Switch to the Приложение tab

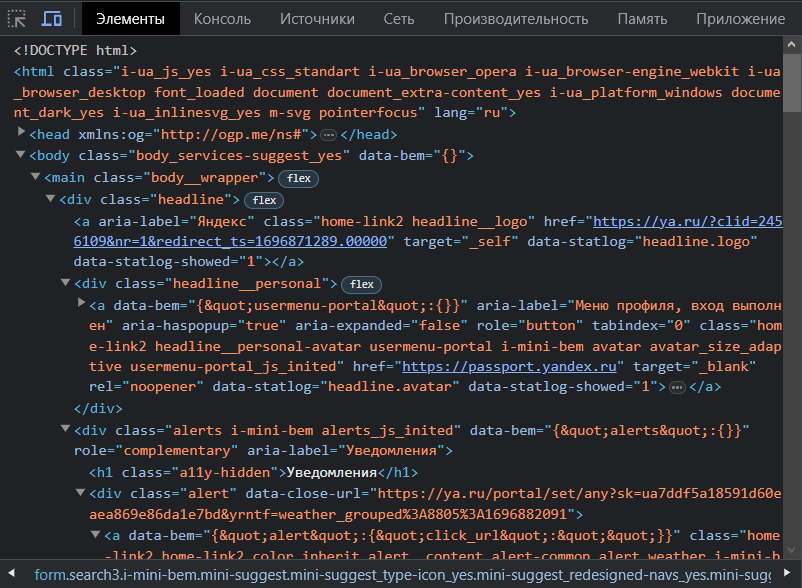(x=740, y=19)
